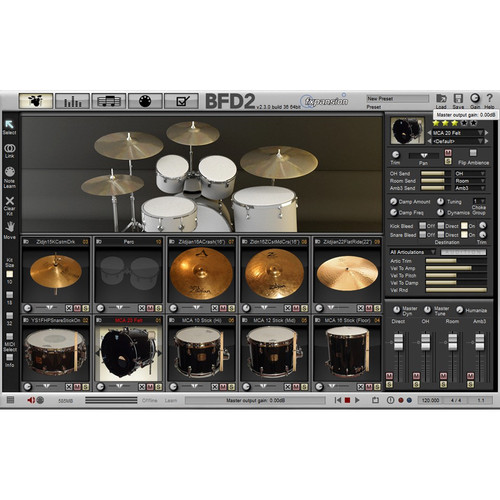
Task: Set Kit Size to 18
Action: [10, 295]
